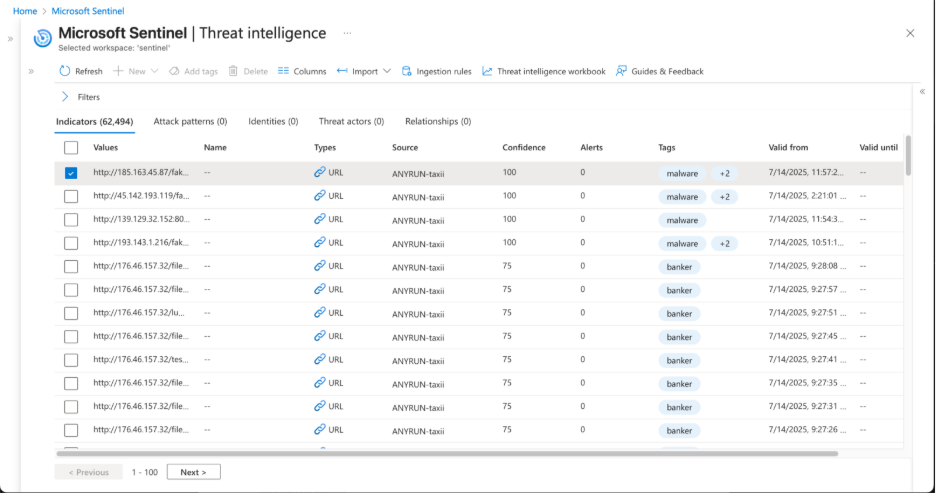Switch to the Threat actors tab
This screenshot has width=936, height=493.
[x=351, y=121]
